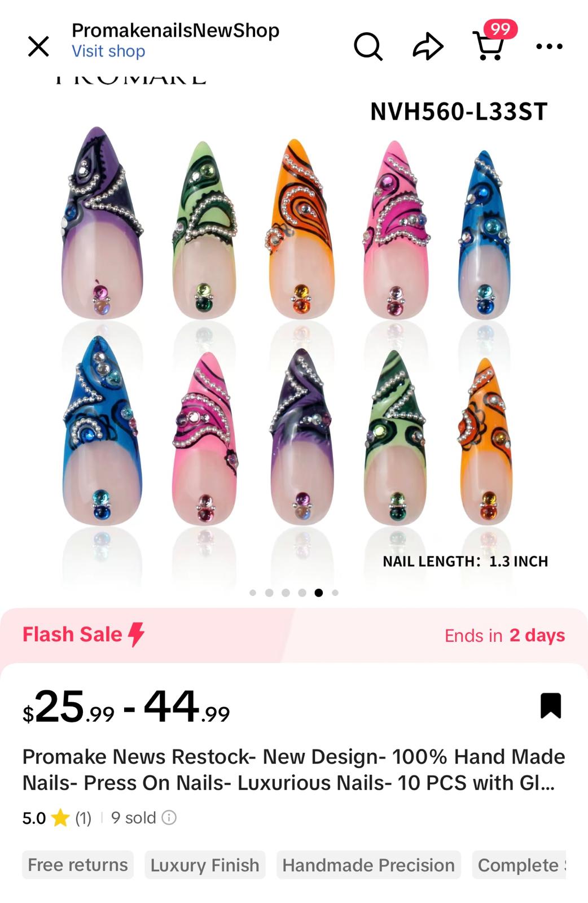Image resolution: width=588 pixels, height=903 pixels.
Task: Tap the share arrow icon
Action: (x=428, y=46)
